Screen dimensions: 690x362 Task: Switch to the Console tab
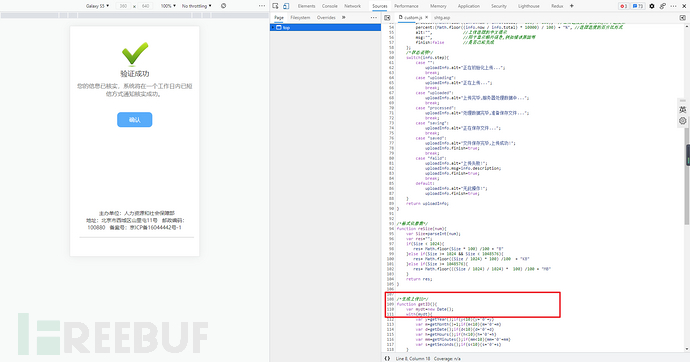point(330,6)
